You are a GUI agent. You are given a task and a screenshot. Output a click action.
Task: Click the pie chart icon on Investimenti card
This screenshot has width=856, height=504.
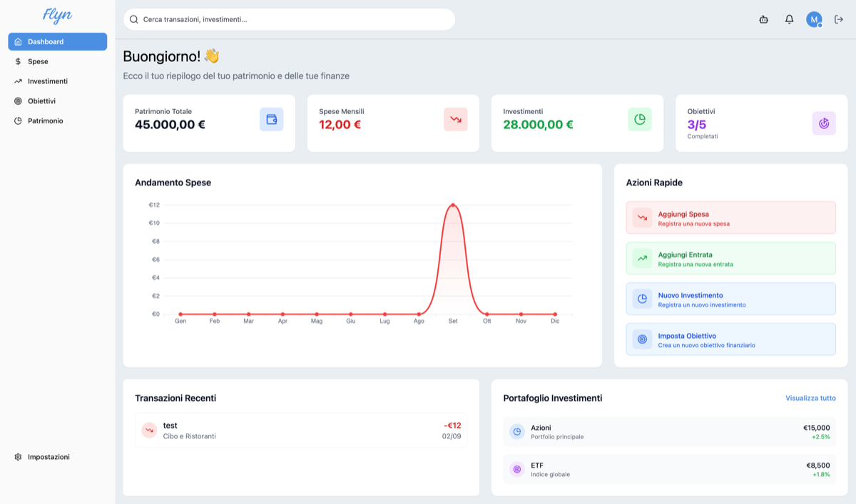pos(640,120)
